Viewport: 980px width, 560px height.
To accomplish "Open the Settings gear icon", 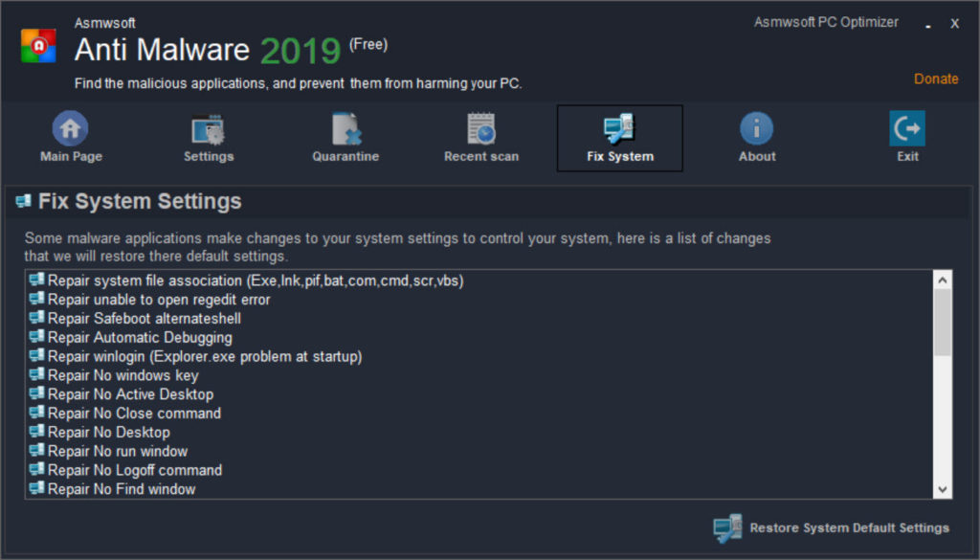I will (x=208, y=128).
